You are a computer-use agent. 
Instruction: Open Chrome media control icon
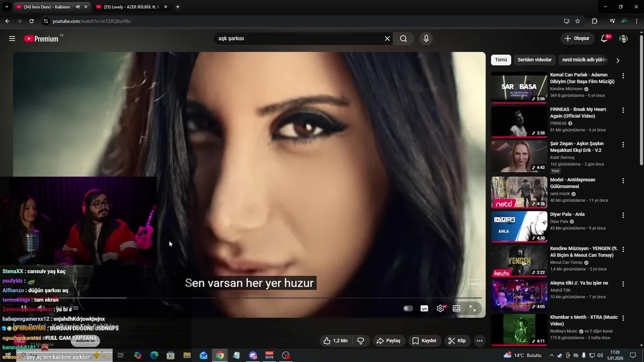[x=612, y=21]
